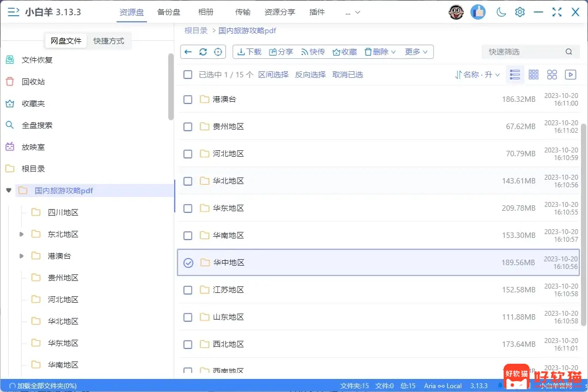The image size is (588, 392).
Task: Switch to small grid view layout
Action: 533,75
